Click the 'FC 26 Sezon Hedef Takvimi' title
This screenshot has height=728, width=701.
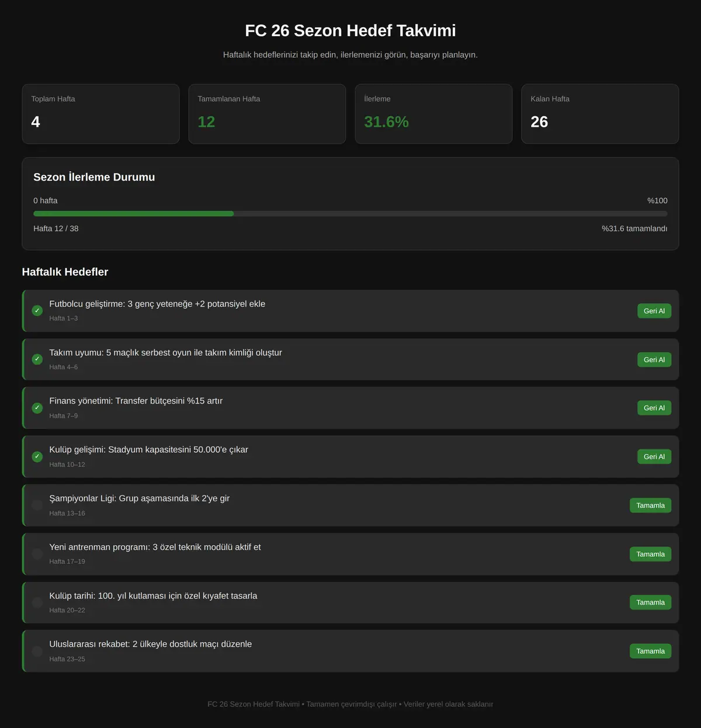point(350,30)
